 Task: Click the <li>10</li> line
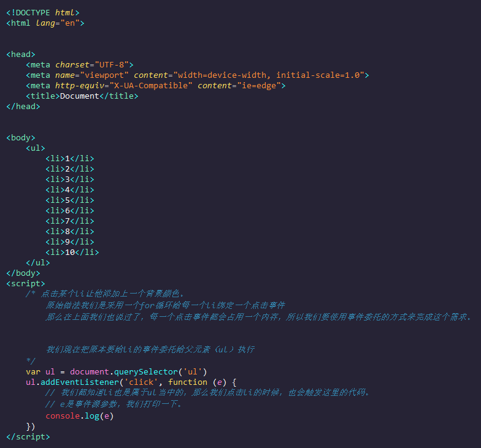coord(72,252)
